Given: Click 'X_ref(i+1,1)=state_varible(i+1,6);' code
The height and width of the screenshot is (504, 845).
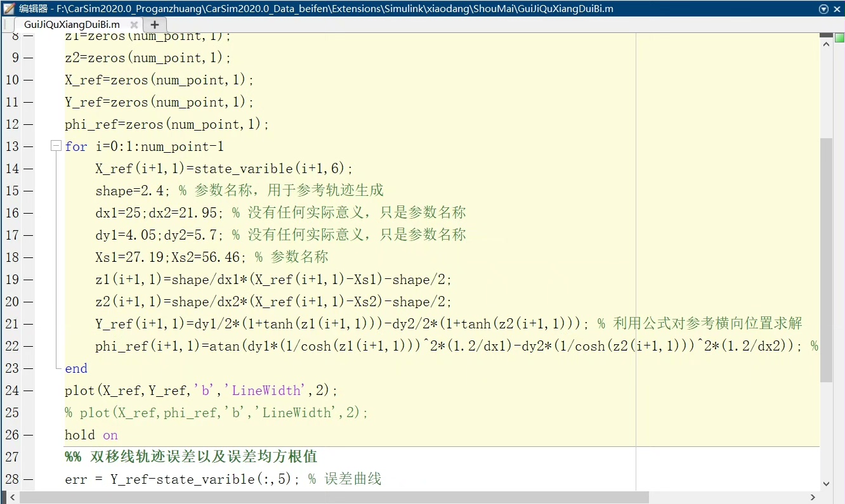Looking at the screenshot, I should (225, 169).
